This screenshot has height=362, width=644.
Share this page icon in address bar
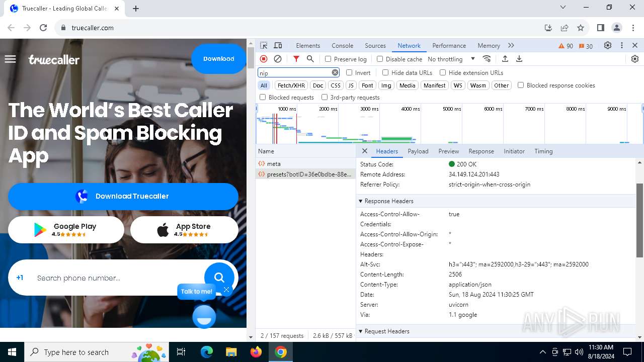pos(565,28)
